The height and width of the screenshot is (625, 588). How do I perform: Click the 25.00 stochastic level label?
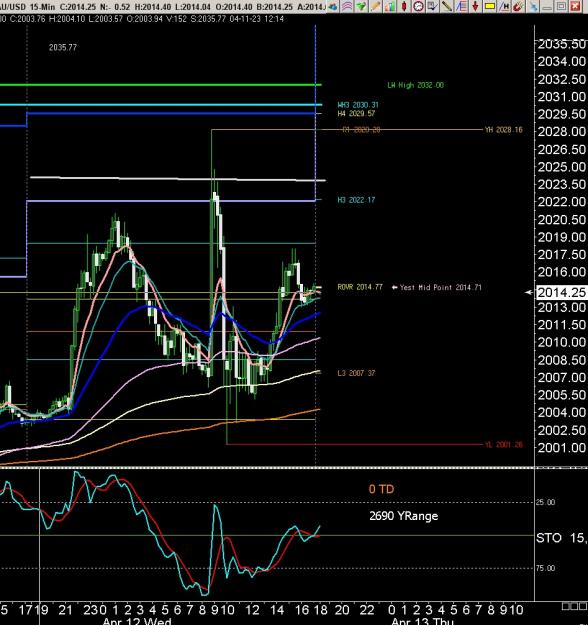(x=545, y=502)
